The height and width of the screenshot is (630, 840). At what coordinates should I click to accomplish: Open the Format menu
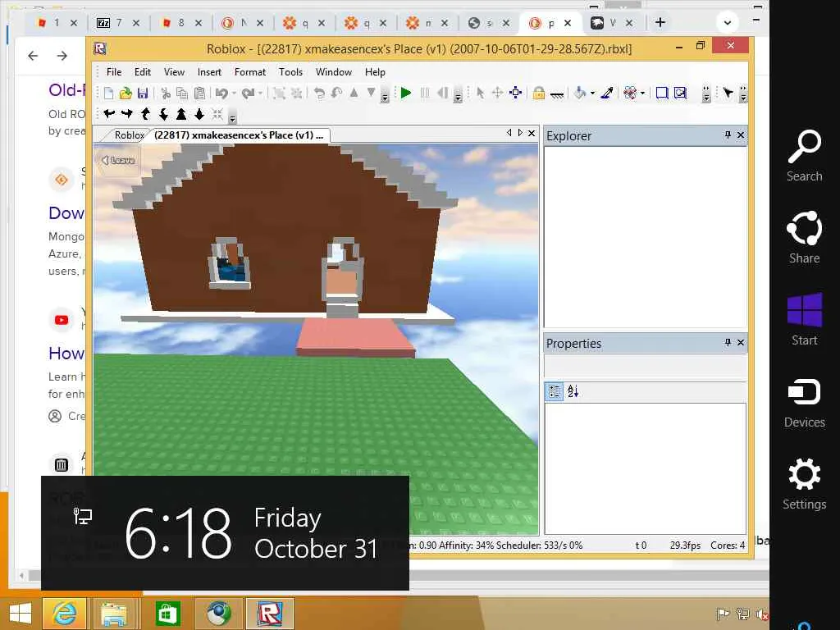click(249, 72)
